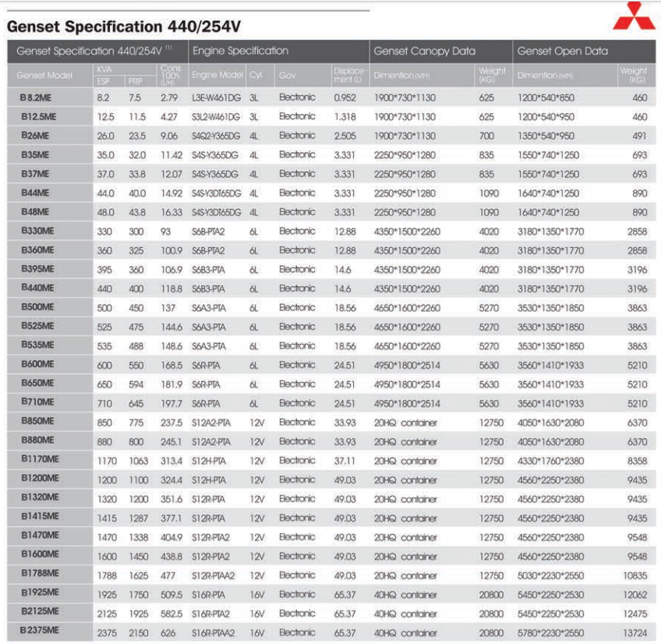Click displacement value '0.952'

point(345,97)
